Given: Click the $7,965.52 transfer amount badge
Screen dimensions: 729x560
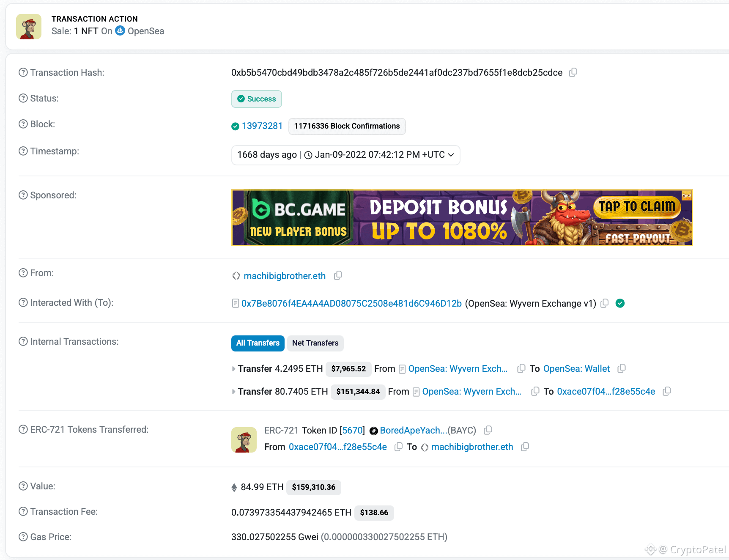Looking at the screenshot, I should (x=349, y=369).
